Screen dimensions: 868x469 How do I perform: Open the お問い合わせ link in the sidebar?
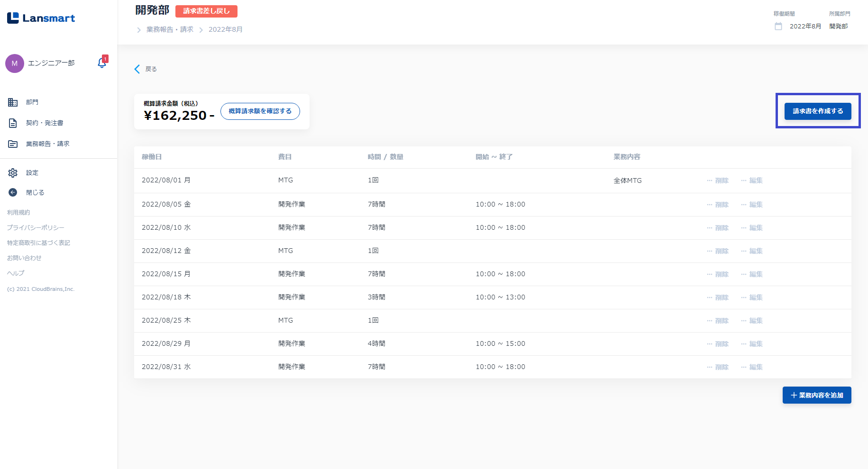point(24,258)
